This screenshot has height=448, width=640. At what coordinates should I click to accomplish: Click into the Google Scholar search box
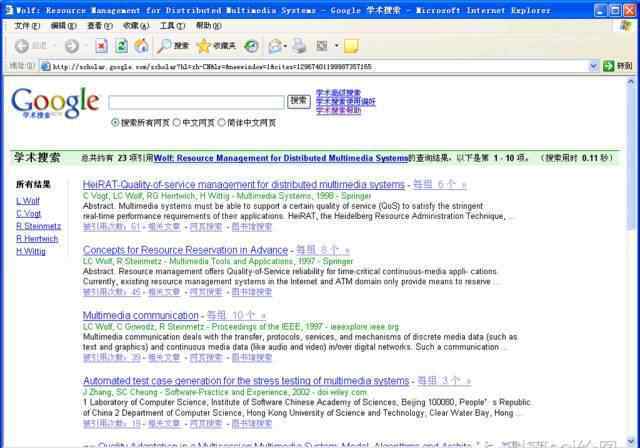[x=196, y=102]
